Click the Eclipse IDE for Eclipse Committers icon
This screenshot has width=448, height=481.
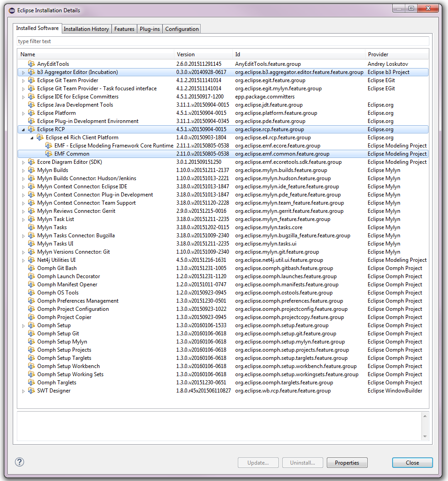click(31, 97)
